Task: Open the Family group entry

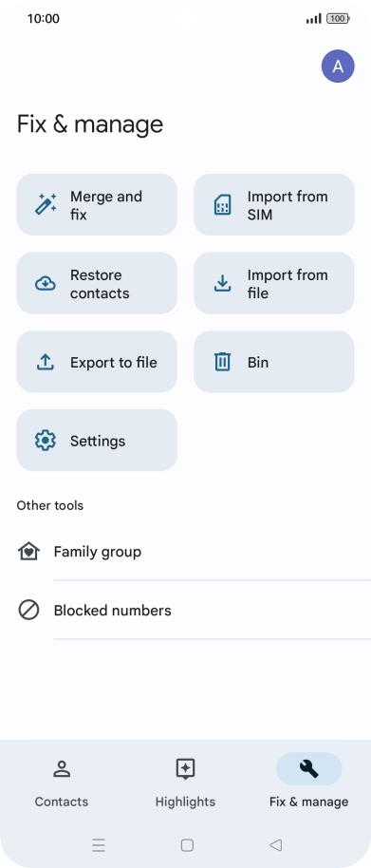Action: click(x=185, y=552)
